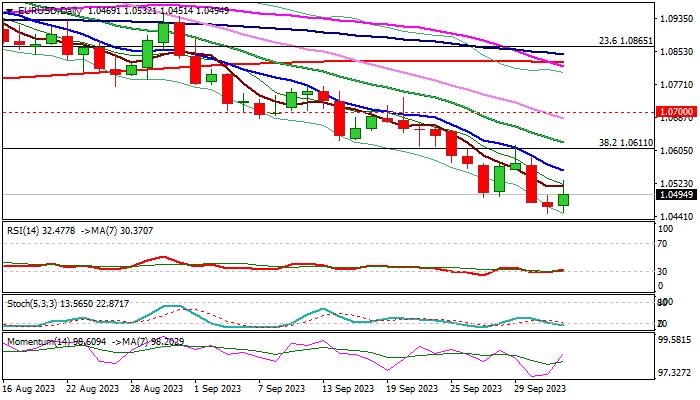Click the 29 Sep 2023 date label
Image resolution: width=700 pixels, height=400 pixels.
[x=540, y=389]
